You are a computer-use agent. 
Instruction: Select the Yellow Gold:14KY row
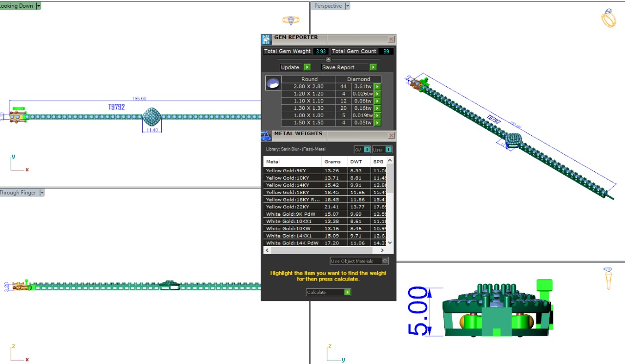click(325, 185)
